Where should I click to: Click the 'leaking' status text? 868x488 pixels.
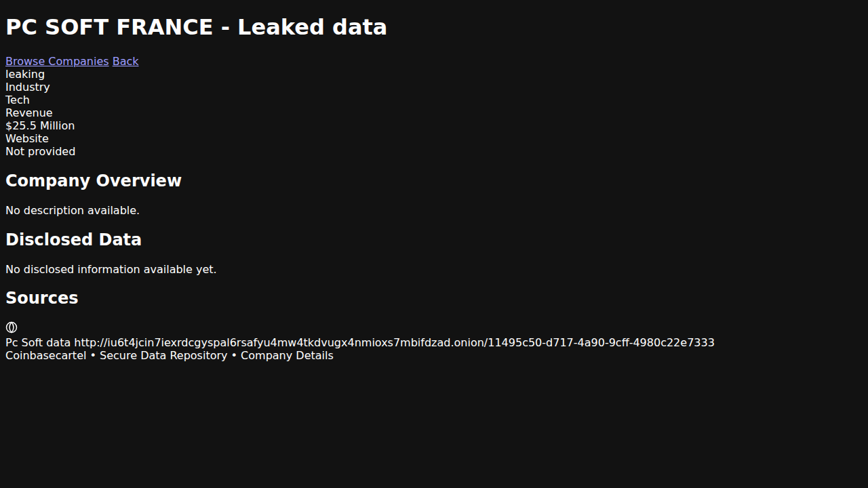click(25, 74)
